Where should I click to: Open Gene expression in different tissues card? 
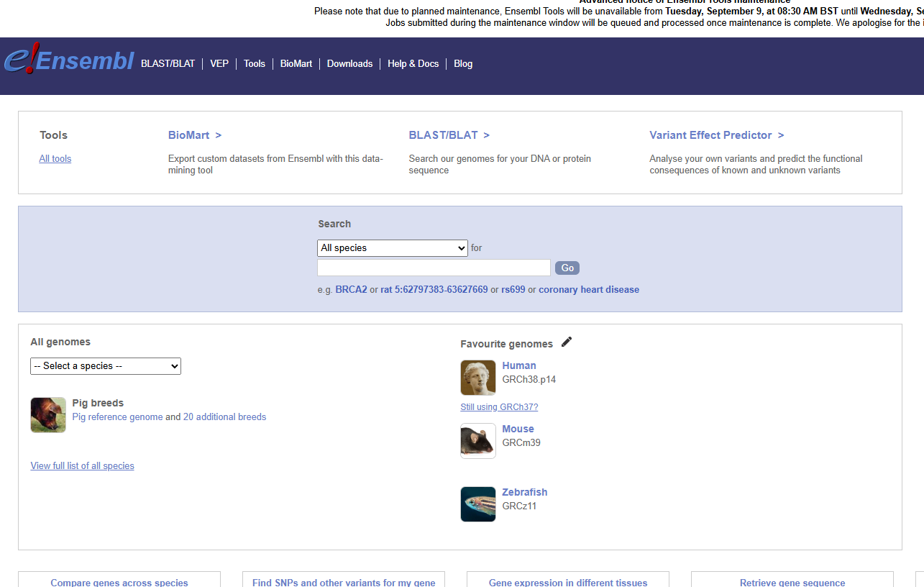point(568,580)
